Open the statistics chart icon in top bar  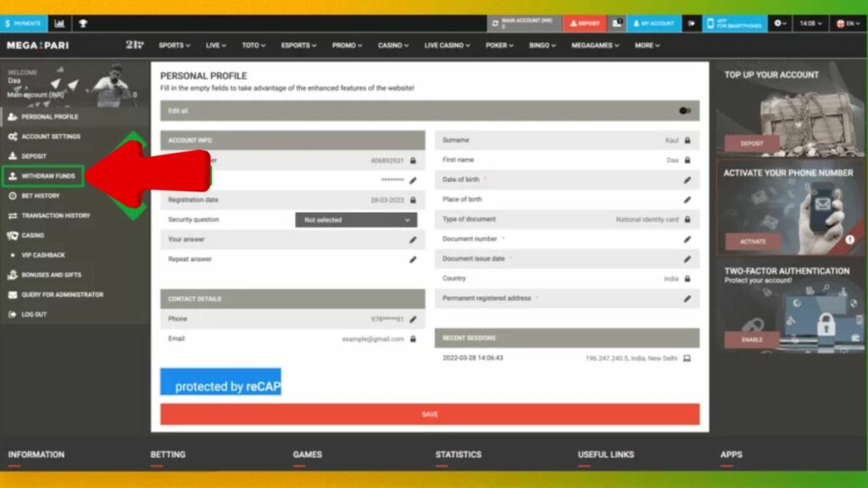click(x=59, y=23)
